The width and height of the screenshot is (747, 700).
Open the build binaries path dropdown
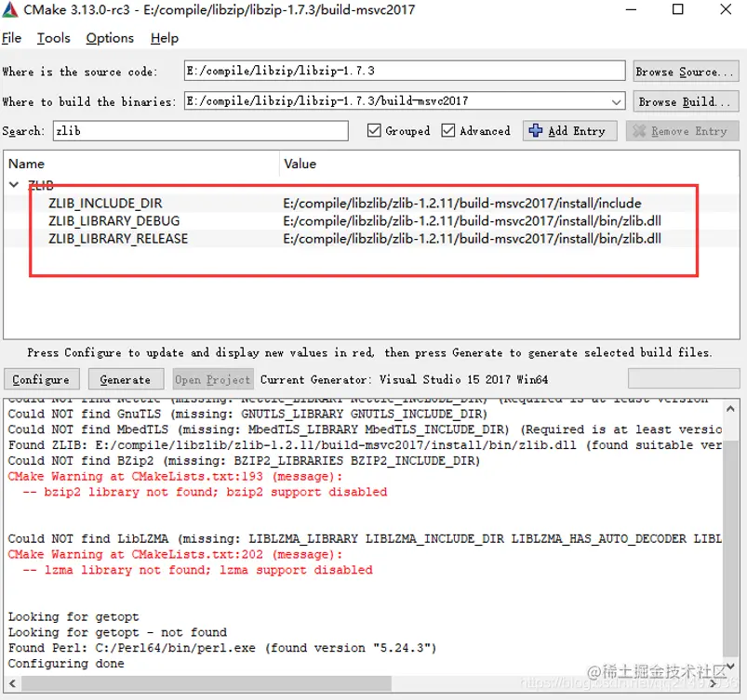point(616,101)
